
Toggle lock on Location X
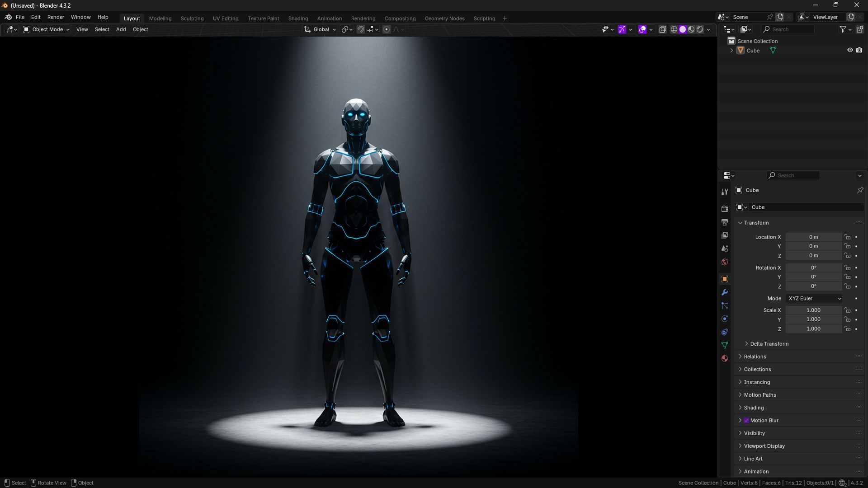[x=848, y=237]
